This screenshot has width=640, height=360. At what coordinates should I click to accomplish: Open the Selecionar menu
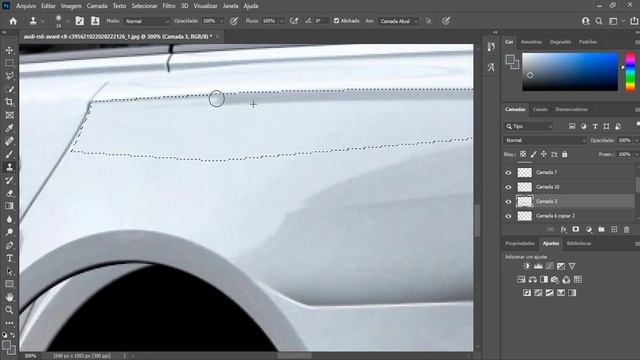[144, 6]
